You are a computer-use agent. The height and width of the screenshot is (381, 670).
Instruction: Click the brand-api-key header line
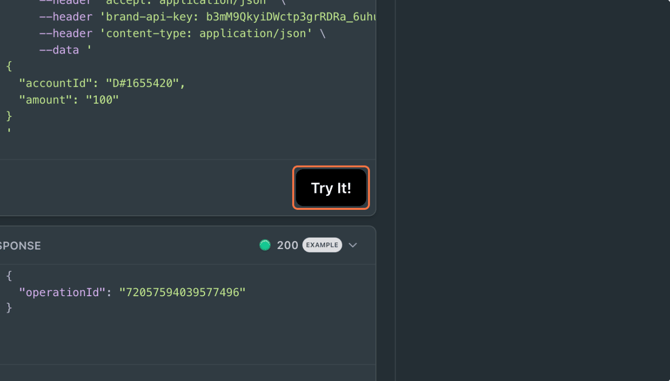click(x=208, y=17)
